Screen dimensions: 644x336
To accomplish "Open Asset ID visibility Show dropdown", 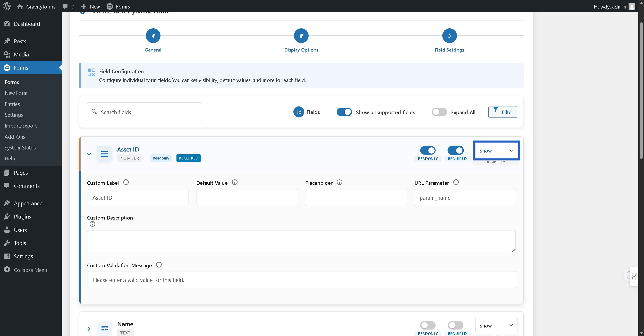I will tap(496, 151).
